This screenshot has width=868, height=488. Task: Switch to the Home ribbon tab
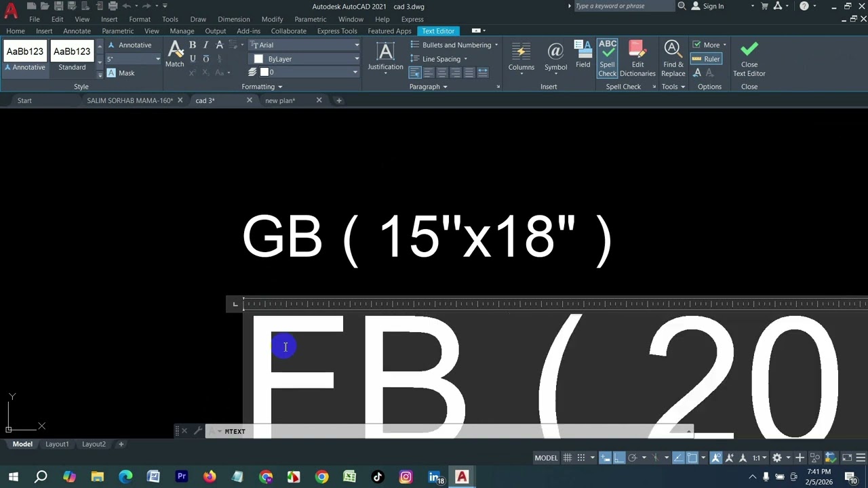click(x=16, y=31)
